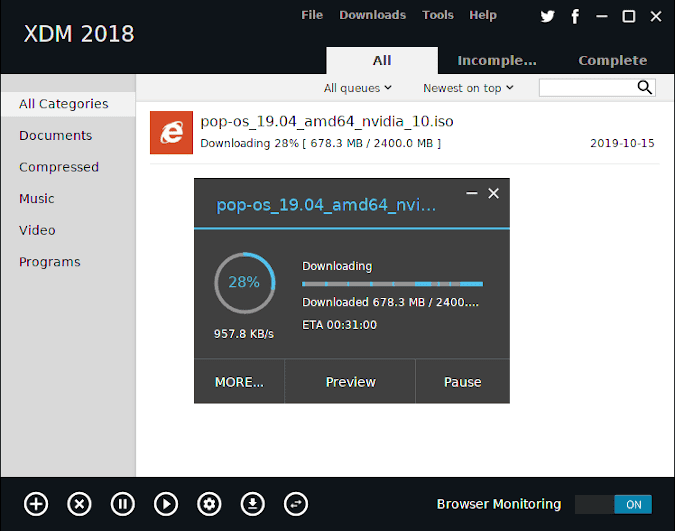Click the MORE... button in download dialog
Viewport: 675px width, 531px height.
tap(239, 382)
